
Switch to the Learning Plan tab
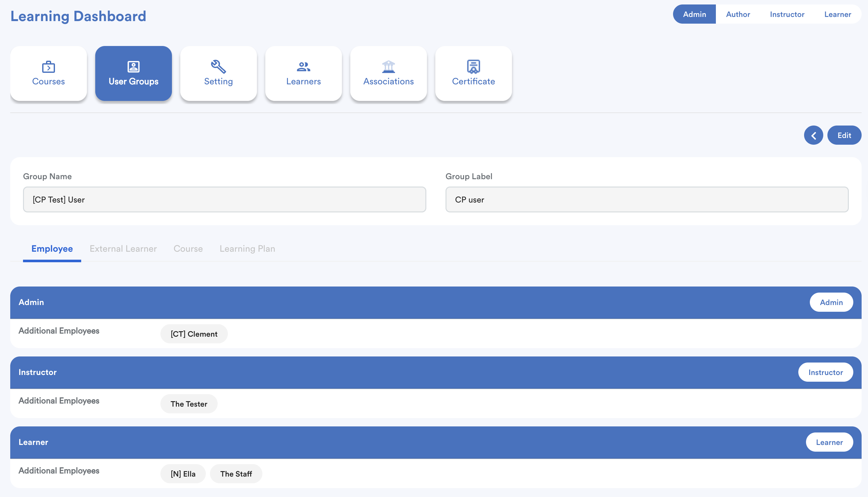click(247, 249)
